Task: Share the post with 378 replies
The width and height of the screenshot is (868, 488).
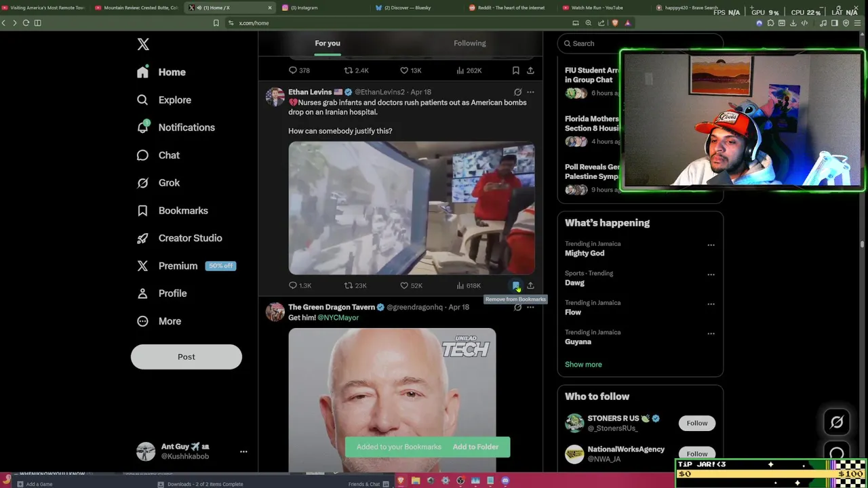Action: point(530,70)
